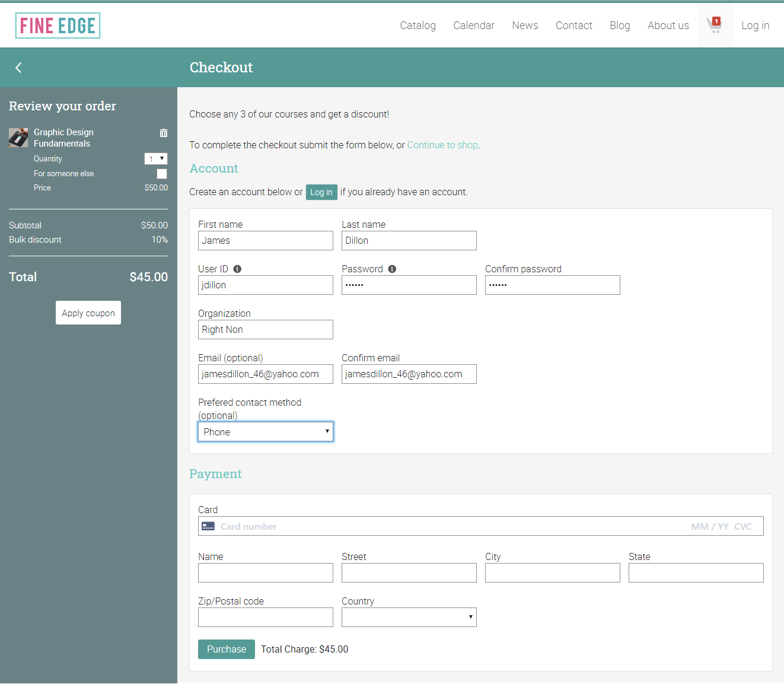Go to the Calendar page
This screenshot has width=784, height=684.
tap(474, 26)
